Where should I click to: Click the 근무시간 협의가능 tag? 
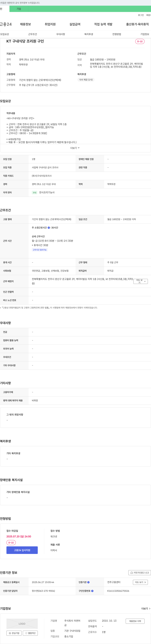pos(40,250)
